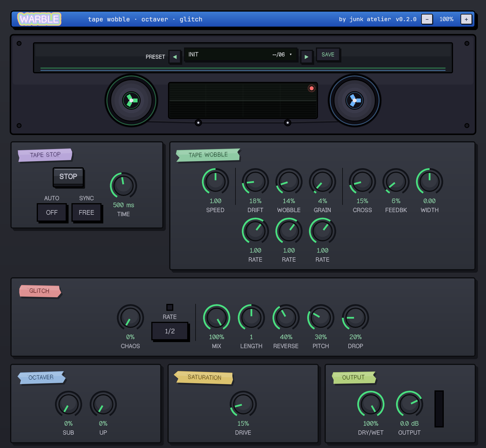This screenshot has height=448, width=486.
Task: Open the INIT preset dropdown
Action: pyautogui.click(x=240, y=55)
